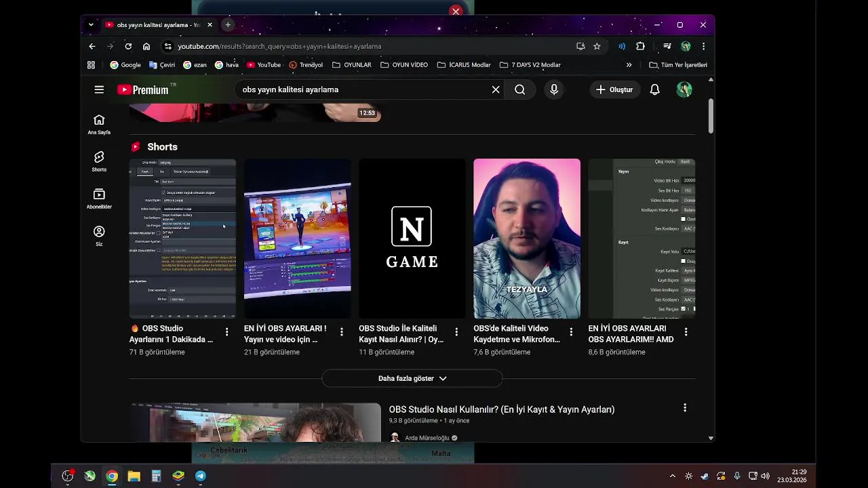This screenshot has width=868, height=488.
Task: Open the Trendyol bookmark
Action: tap(306, 65)
